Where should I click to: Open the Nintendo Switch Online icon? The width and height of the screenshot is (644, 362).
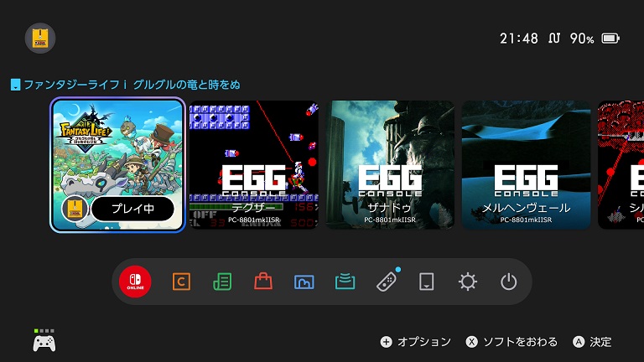(x=135, y=282)
